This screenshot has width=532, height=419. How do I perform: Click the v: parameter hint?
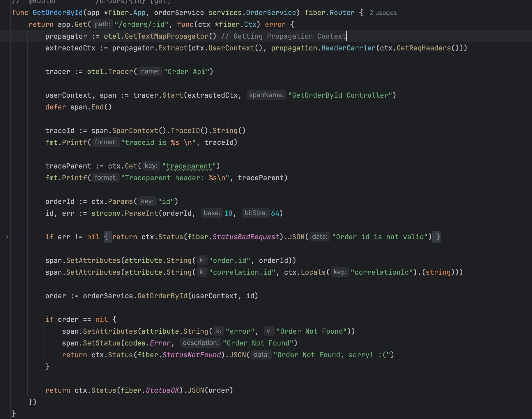269,331
